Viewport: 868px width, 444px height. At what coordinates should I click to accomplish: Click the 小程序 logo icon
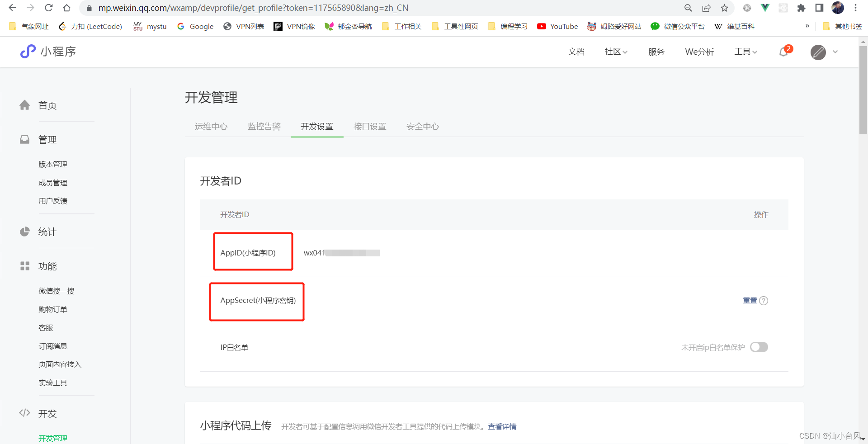[27, 51]
